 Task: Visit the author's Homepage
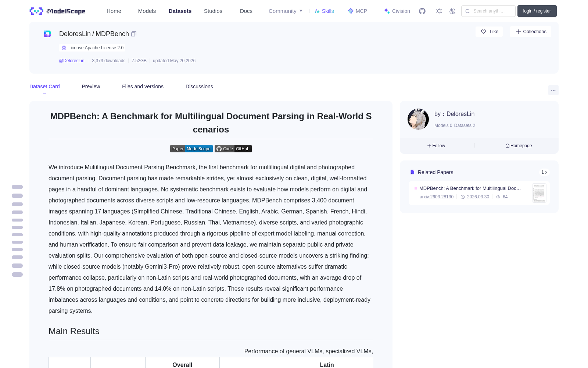519,146
